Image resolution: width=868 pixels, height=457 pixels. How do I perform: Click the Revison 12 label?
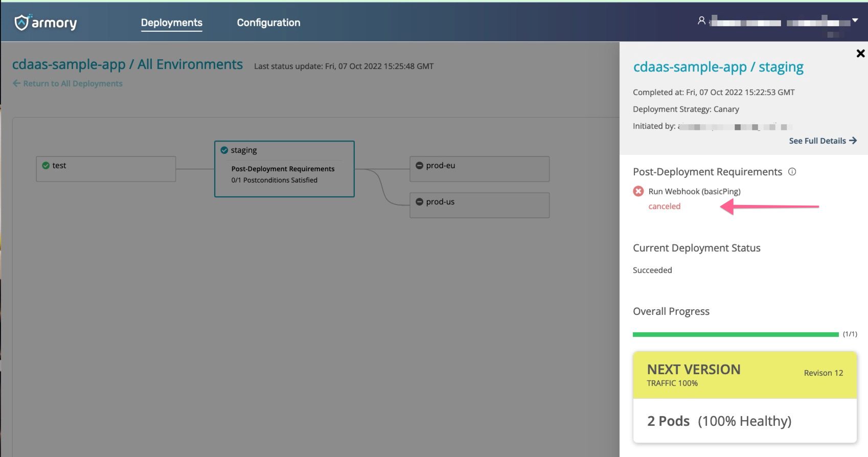(824, 373)
